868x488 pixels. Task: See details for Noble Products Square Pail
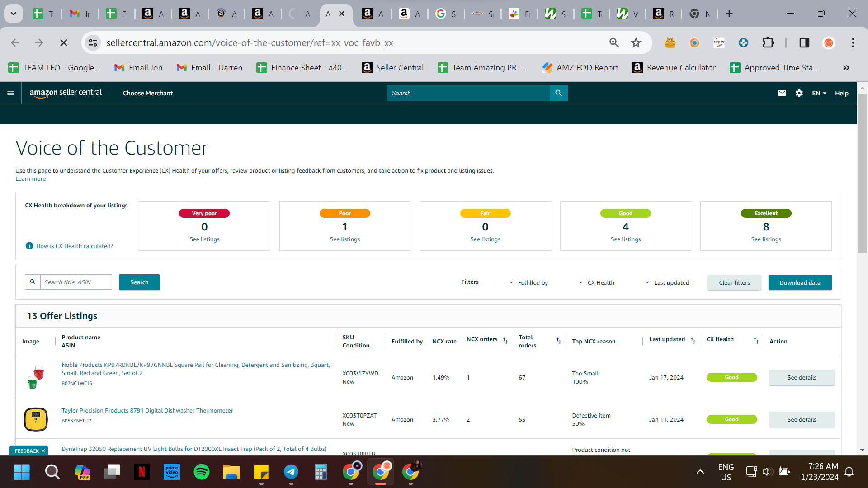point(802,378)
